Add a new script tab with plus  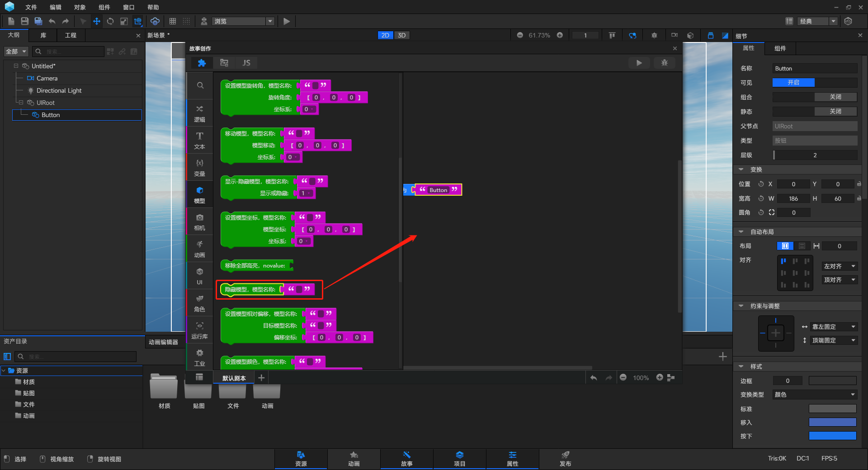[x=261, y=377]
